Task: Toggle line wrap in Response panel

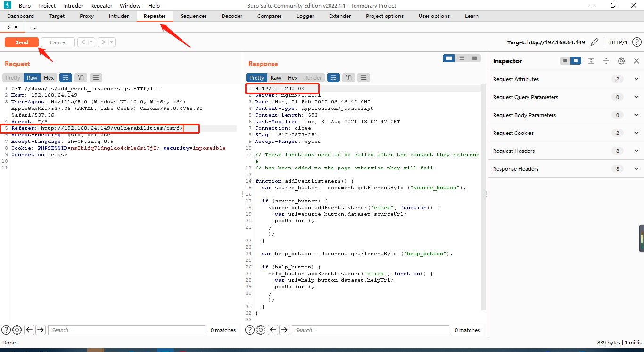Action: click(x=333, y=78)
